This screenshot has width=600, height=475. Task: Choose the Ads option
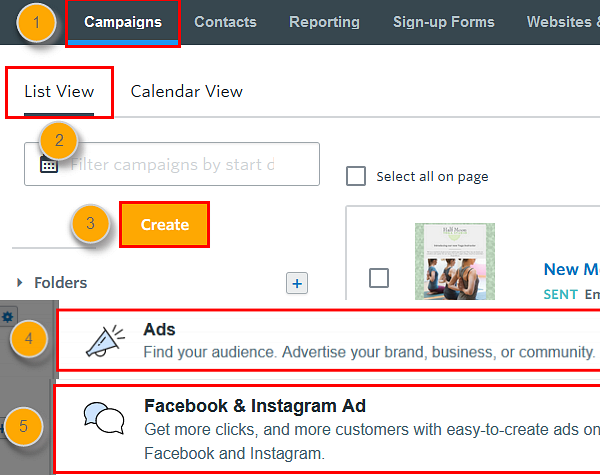329,340
